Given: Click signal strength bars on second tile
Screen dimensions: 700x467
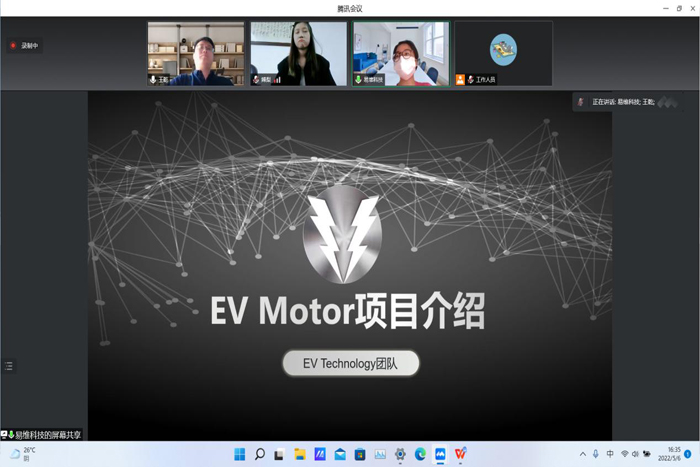Looking at the screenshot, I should click(x=277, y=80).
